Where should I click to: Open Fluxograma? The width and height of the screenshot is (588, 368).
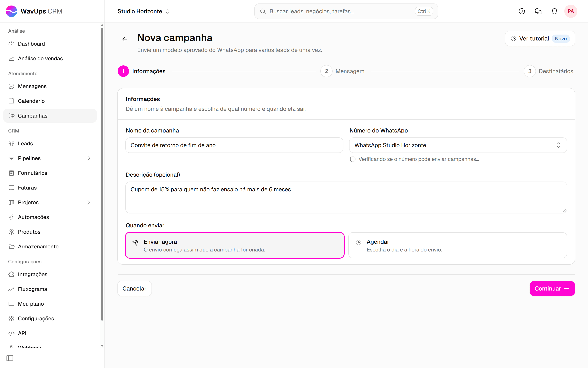pyautogui.click(x=50, y=289)
